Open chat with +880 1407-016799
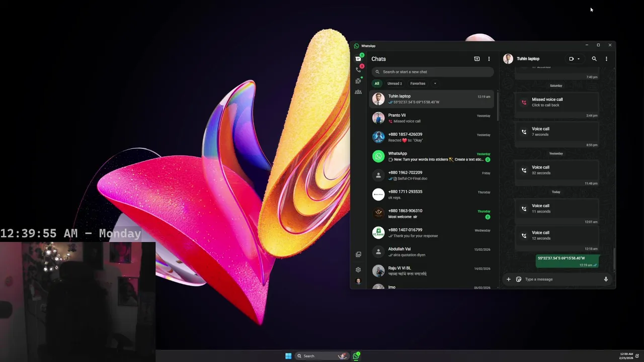Viewport: 644px width, 362px height. pyautogui.click(x=433, y=233)
